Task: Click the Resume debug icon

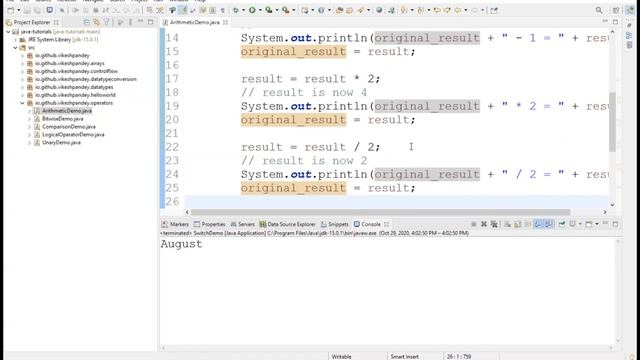Action: [x=76, y=10]
